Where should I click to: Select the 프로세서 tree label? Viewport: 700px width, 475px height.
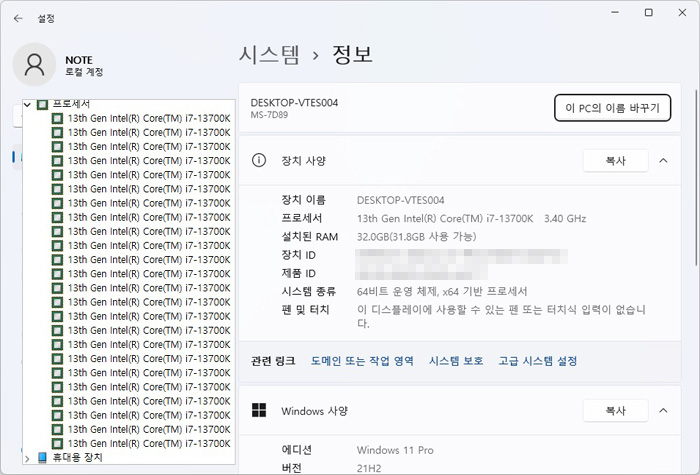tap(71, 104)
